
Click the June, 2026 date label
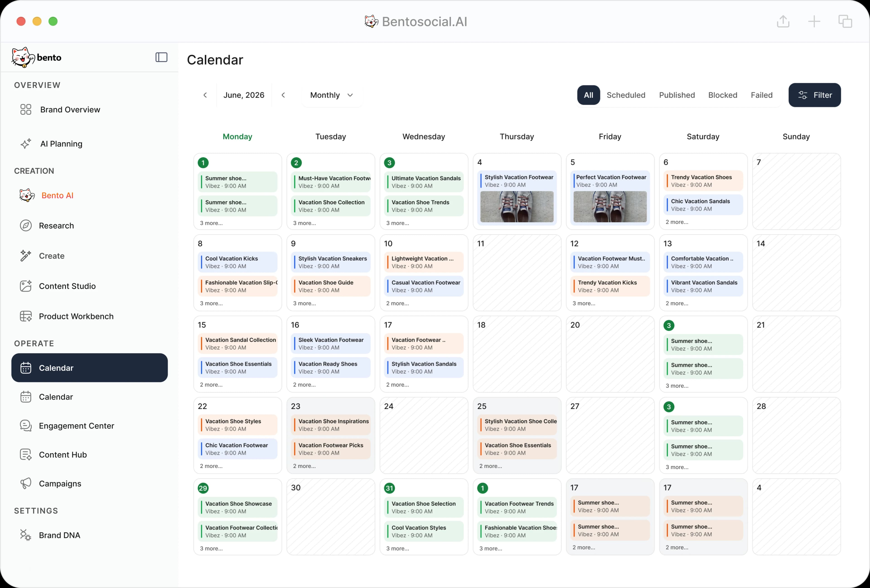point(244,95)
